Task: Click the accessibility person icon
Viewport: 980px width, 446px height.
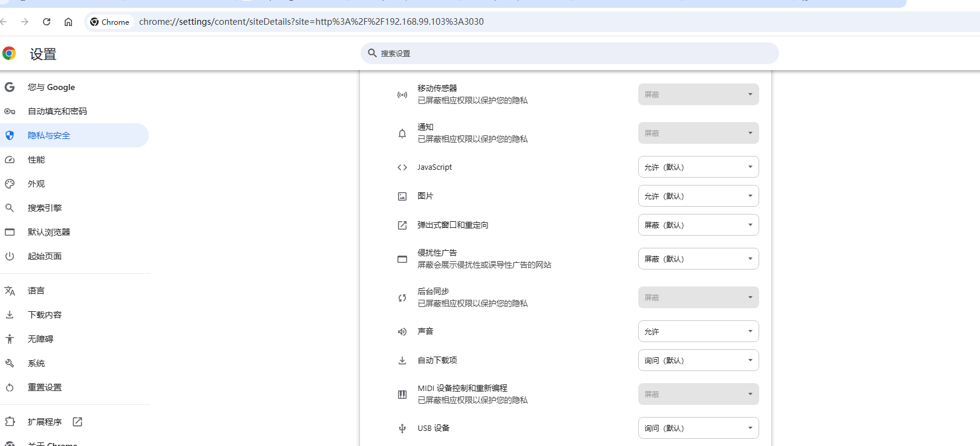Action: (10, 339)
